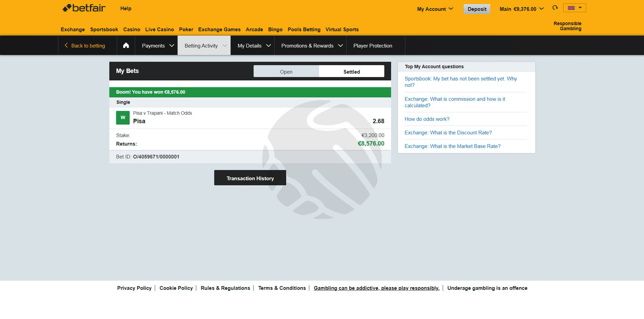
Task: Switch to the Open bets tab
Action: [286, 72]
